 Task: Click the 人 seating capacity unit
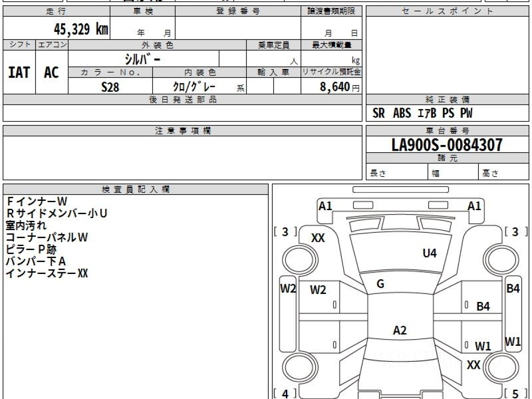[293, 61]
